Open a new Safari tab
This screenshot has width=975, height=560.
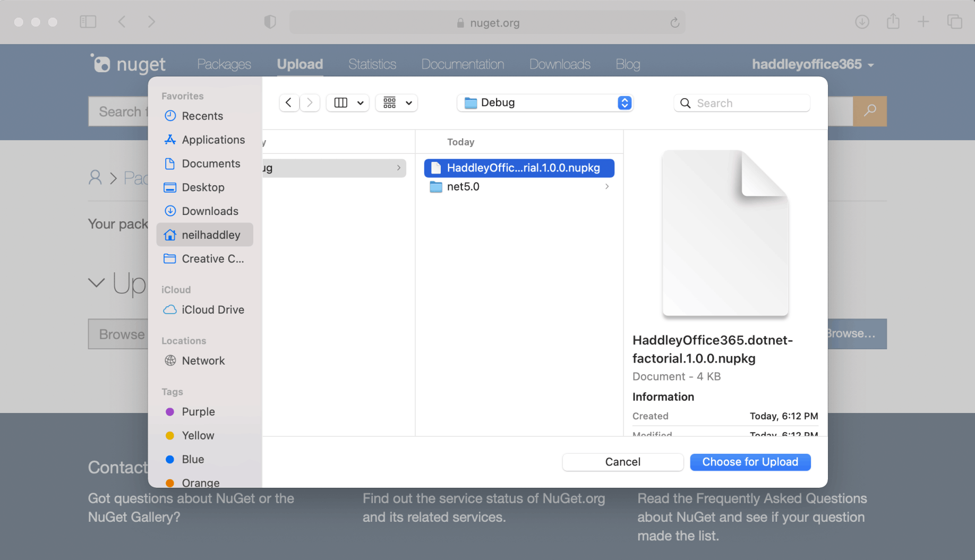tap(923, 22)
